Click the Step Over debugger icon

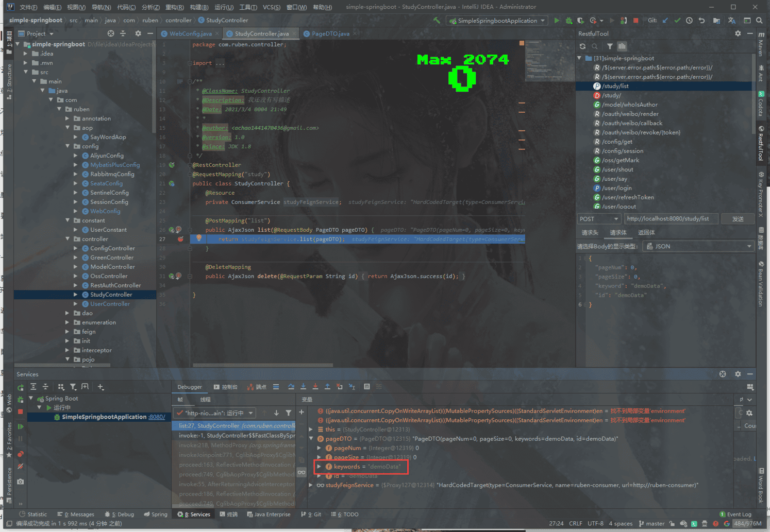click(x=291, y=387)
